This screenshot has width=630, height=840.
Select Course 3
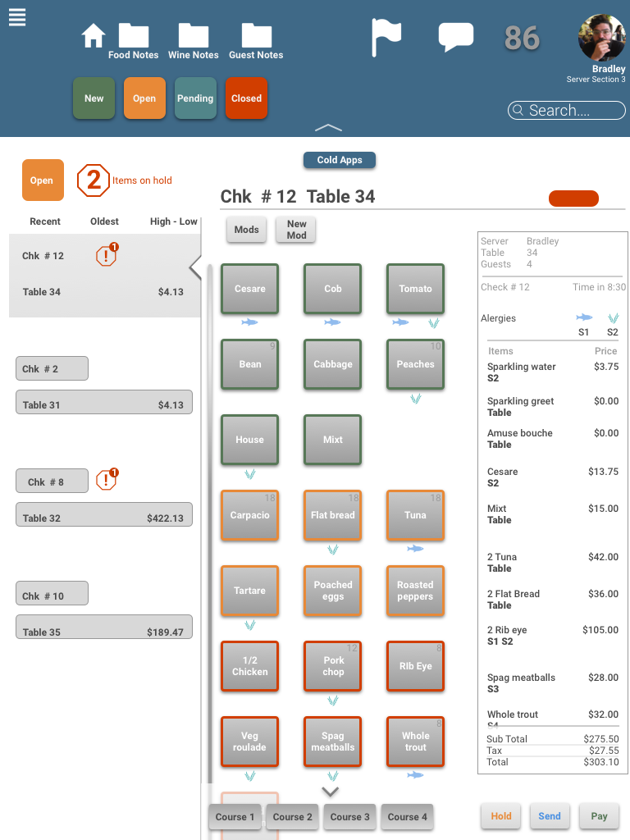349,817
